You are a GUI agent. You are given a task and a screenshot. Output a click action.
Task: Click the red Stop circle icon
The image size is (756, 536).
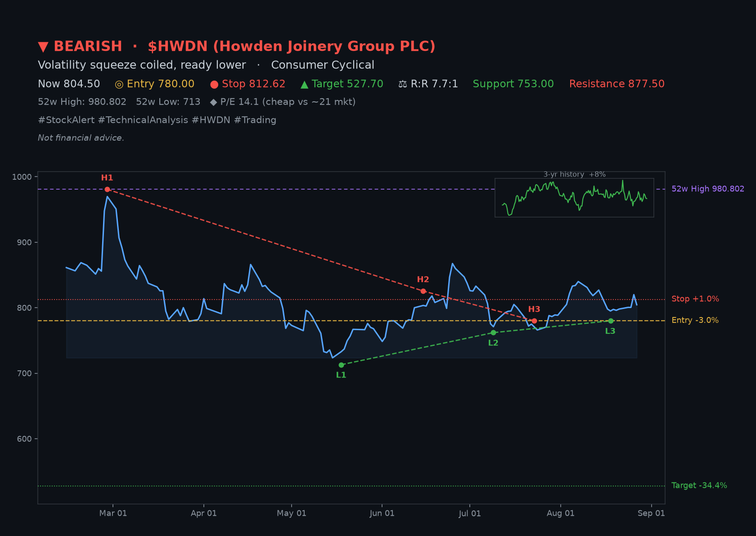point(214,84)
